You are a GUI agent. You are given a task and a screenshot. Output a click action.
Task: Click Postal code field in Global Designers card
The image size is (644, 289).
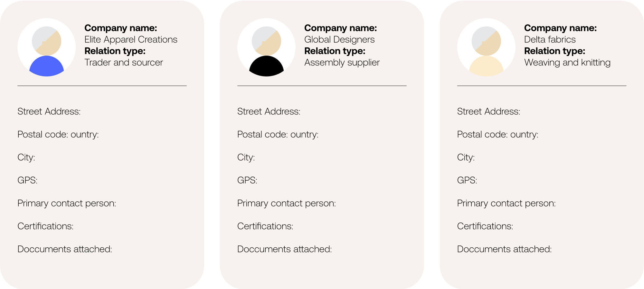pyautogui.click(x=278, y=135)
